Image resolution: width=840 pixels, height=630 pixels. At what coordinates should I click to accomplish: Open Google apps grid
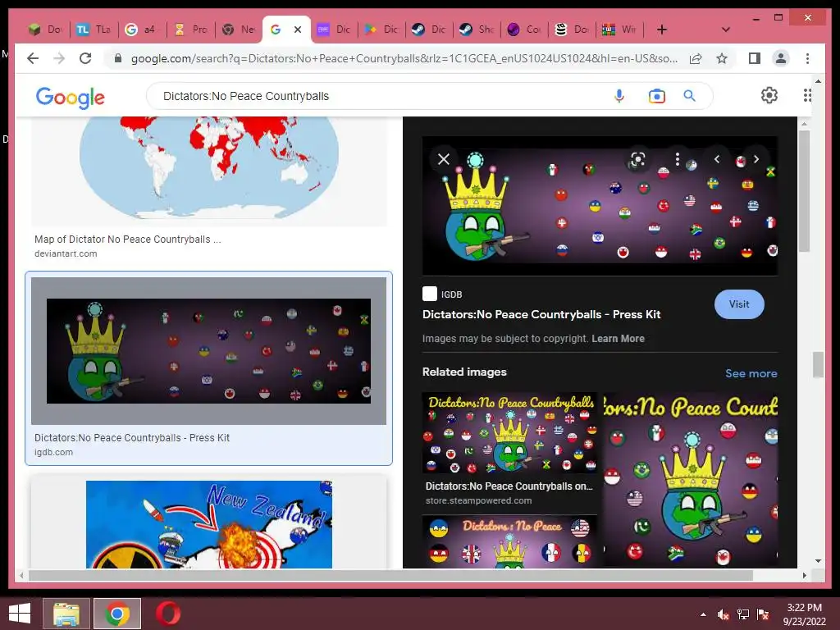pos(807,95)
